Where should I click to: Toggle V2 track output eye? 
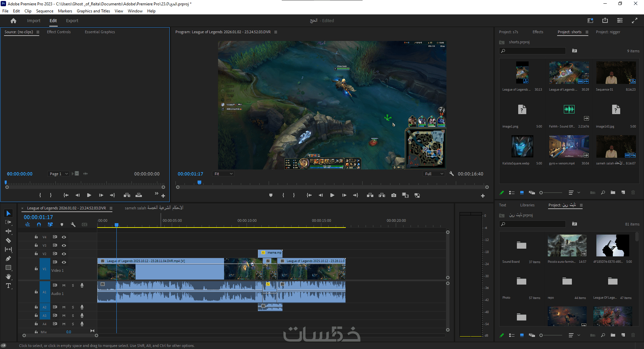[64, 254]
